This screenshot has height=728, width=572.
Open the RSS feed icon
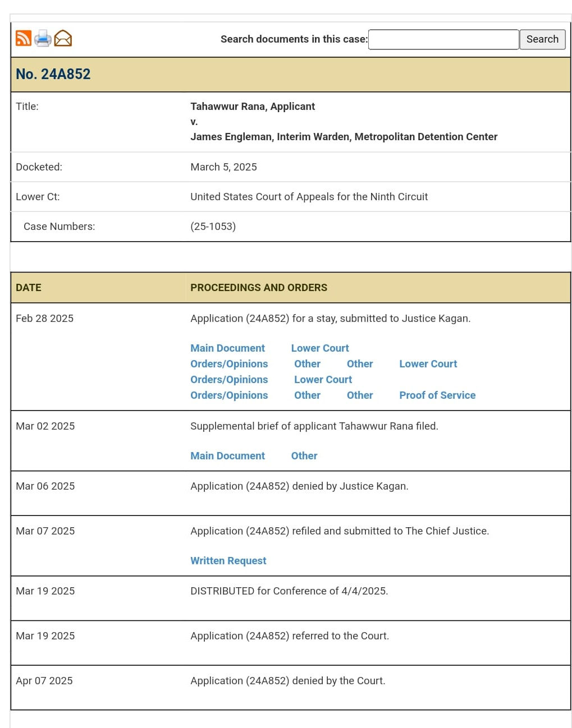point(24,38)
